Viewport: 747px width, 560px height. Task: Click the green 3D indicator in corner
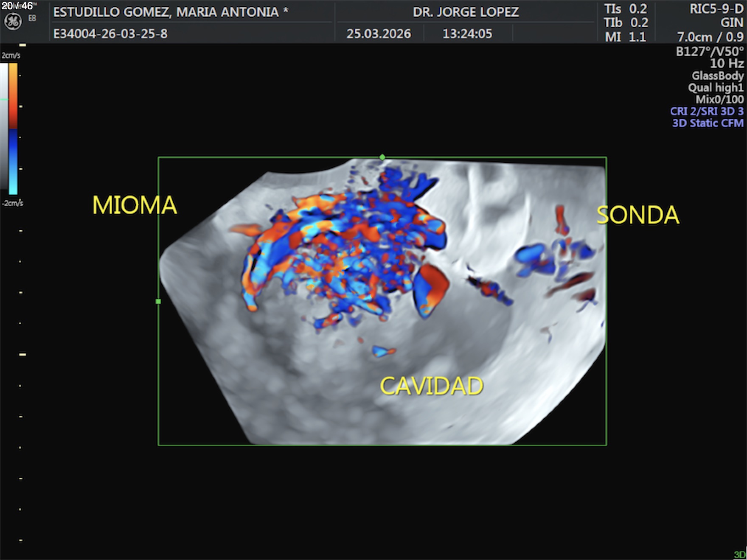[x=739, y=554]
